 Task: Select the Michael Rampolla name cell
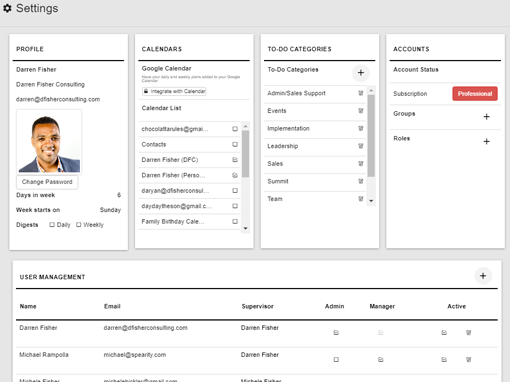[x=44, y=355]
